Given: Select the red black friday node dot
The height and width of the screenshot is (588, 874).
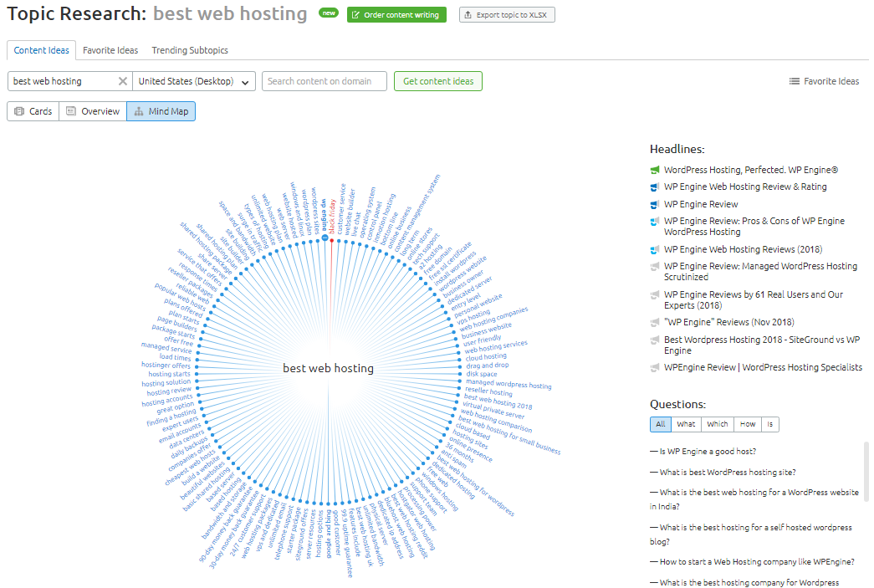Looking at the screenshot, I should click(332, 241).
